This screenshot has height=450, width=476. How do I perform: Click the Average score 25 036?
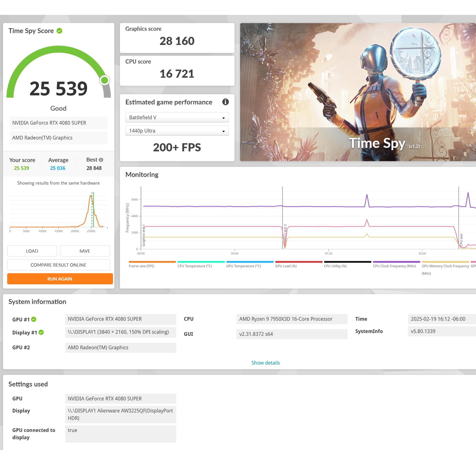pos(58,168)
